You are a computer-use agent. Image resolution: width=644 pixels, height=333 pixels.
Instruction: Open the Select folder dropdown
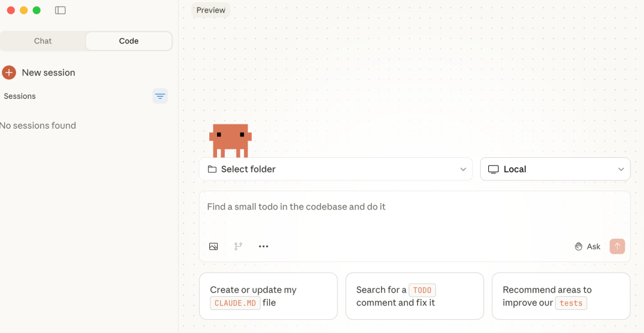pyautogui.click(x=336, y=169)
